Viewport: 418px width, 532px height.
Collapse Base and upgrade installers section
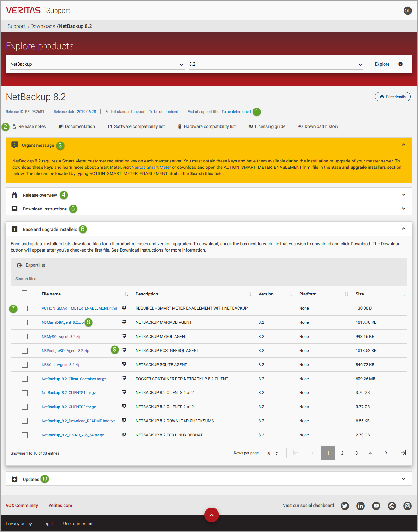click(x=404, y=229)
